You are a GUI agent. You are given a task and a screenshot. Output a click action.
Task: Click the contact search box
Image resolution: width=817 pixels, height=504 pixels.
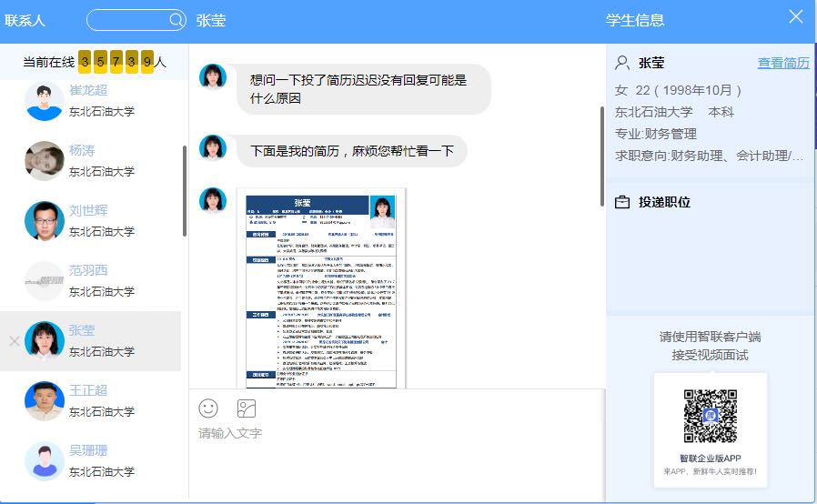tap(127, 20)
